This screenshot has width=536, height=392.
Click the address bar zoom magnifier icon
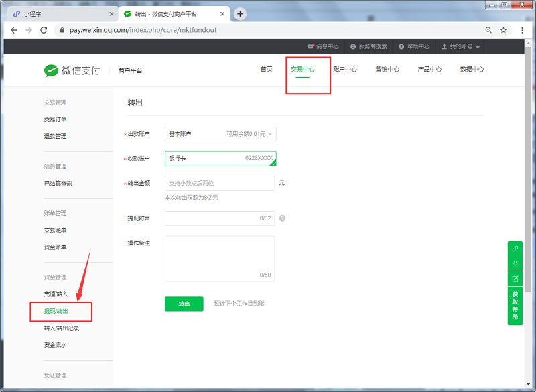(x=488, y=30)
